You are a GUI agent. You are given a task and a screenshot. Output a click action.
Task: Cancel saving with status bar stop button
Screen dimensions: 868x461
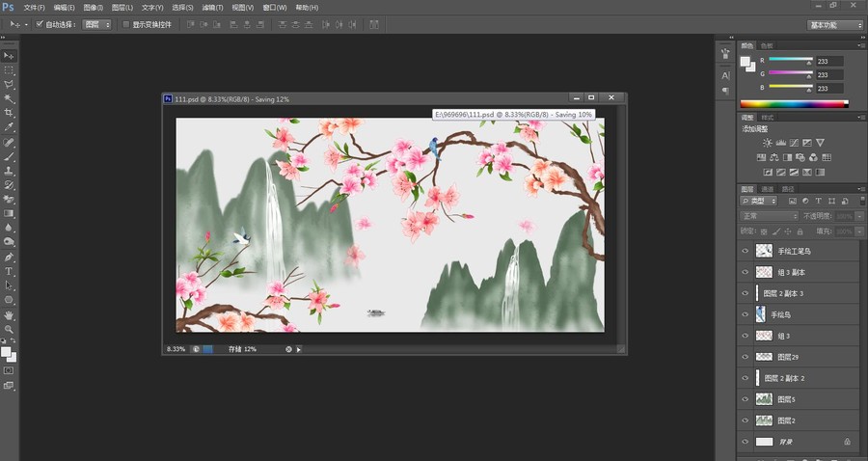tap(288, 349)
